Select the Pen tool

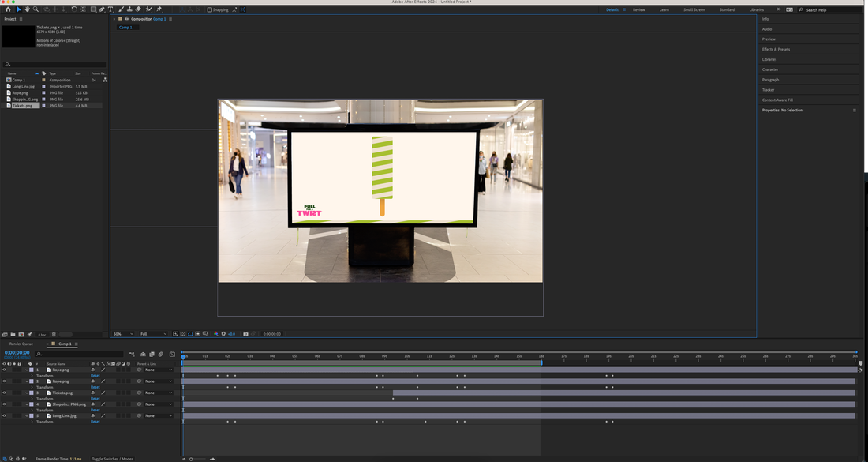[x=102, y=9]
